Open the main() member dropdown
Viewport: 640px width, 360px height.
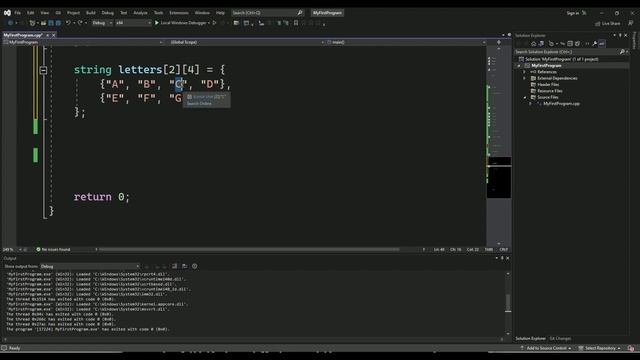tap(406, 42)
